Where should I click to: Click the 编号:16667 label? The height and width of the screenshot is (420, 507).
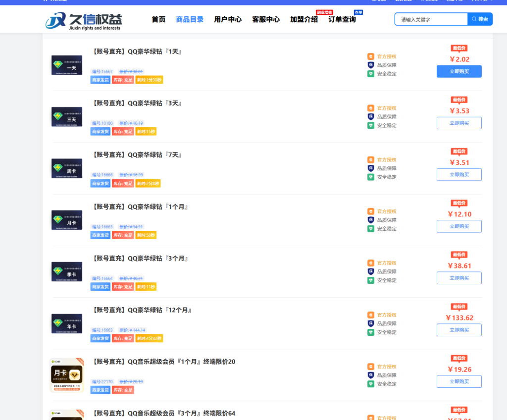click(102, 71)
